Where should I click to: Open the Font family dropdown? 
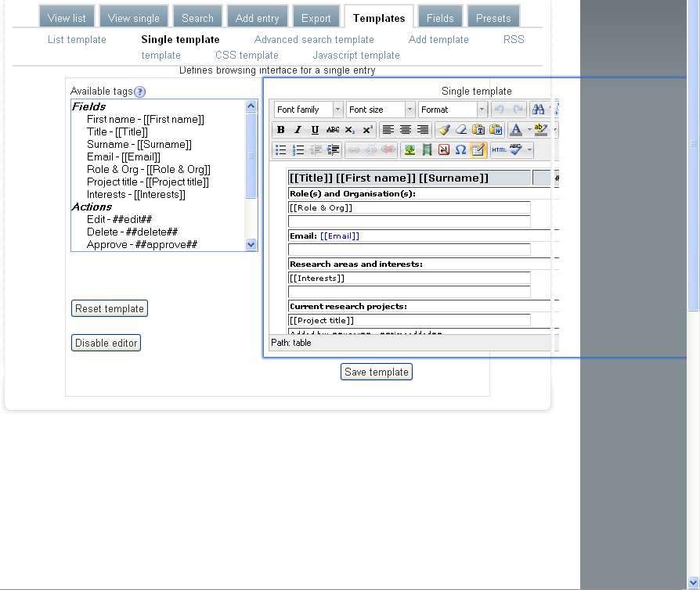pos(308,110)
